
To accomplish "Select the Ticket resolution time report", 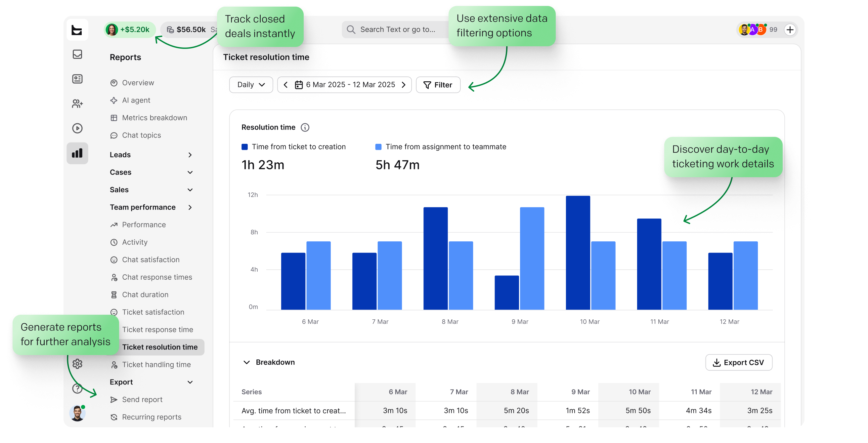I will pos(160,347).
